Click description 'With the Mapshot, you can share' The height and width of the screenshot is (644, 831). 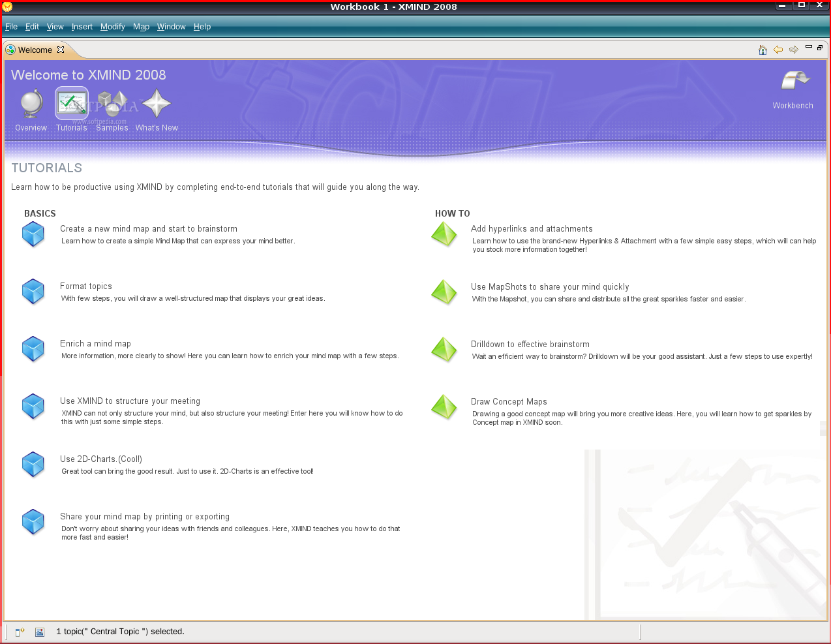[609, 299]
